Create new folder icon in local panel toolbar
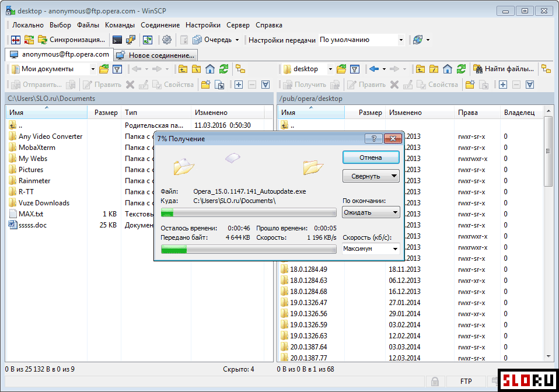Viewport: 559px width, 392px height. pyautogui.click(x=206, y=85)
